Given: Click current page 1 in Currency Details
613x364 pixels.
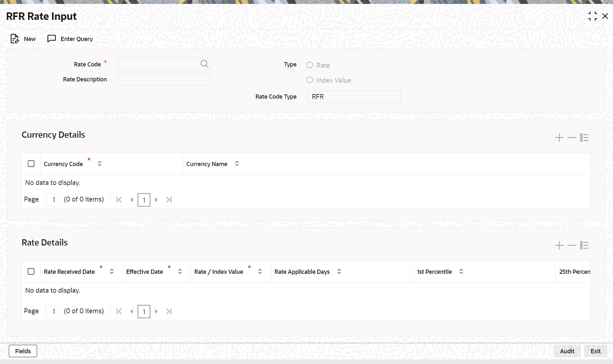Looking at the screenshot, I should click(144, 200).
